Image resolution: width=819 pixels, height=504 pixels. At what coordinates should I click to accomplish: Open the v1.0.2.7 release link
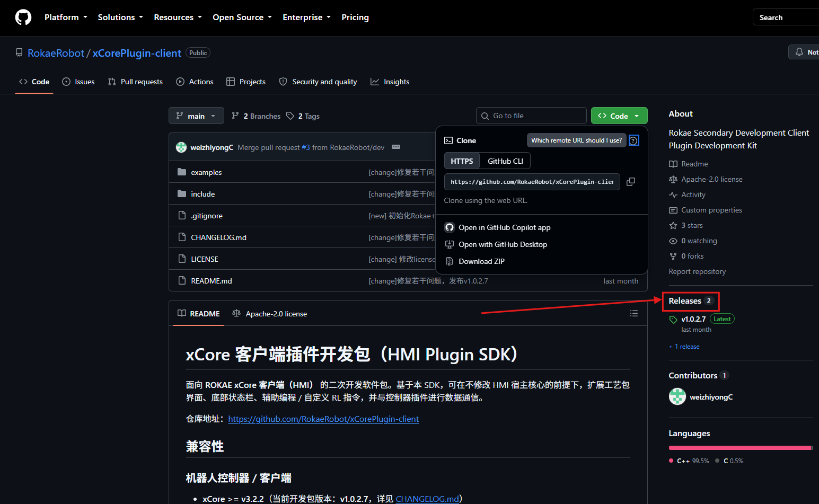[693, 319]
